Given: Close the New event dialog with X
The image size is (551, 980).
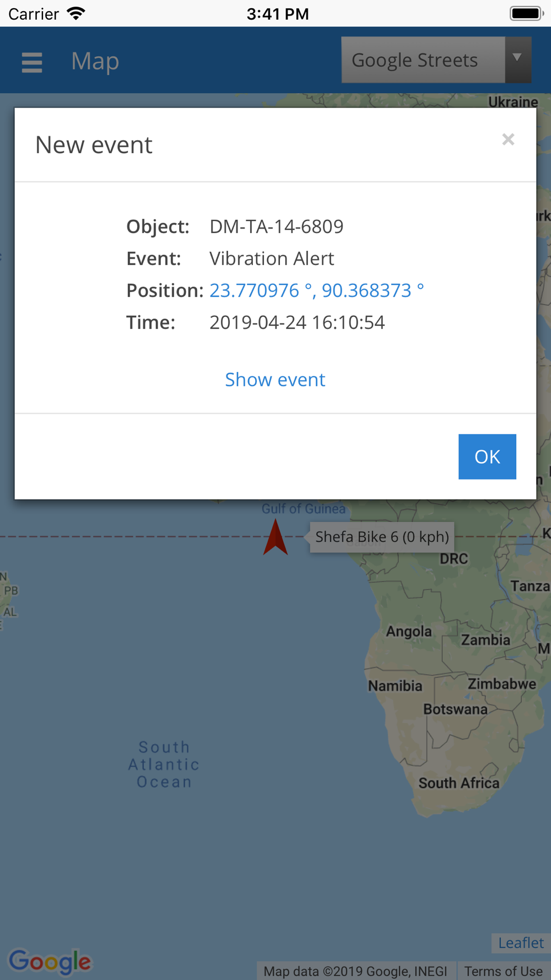Looking at the screenshot, I should [x=508, y=139].
